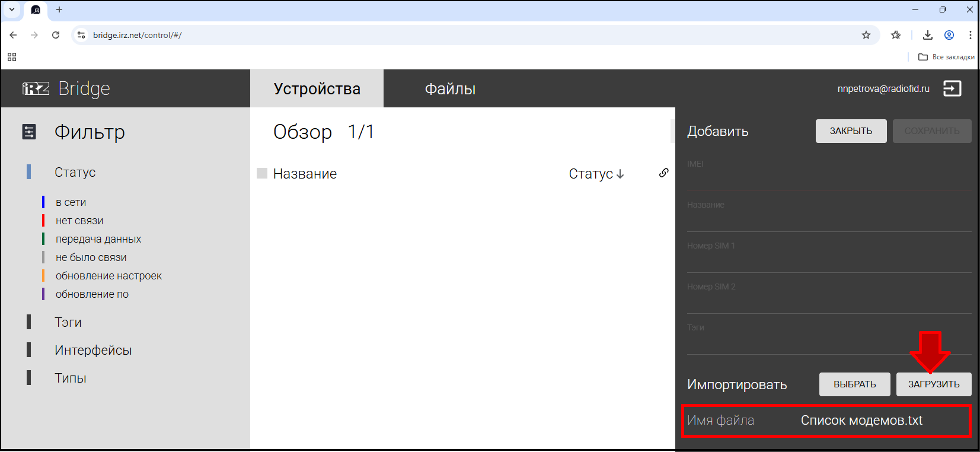
Task: Click the Filter panel icon
Action: [29, 132]
